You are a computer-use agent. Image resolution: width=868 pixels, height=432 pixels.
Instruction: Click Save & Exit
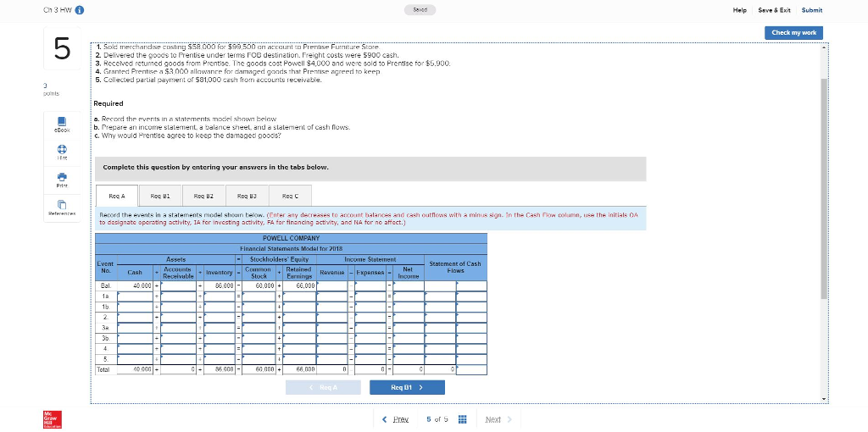[x=774, y=10]
